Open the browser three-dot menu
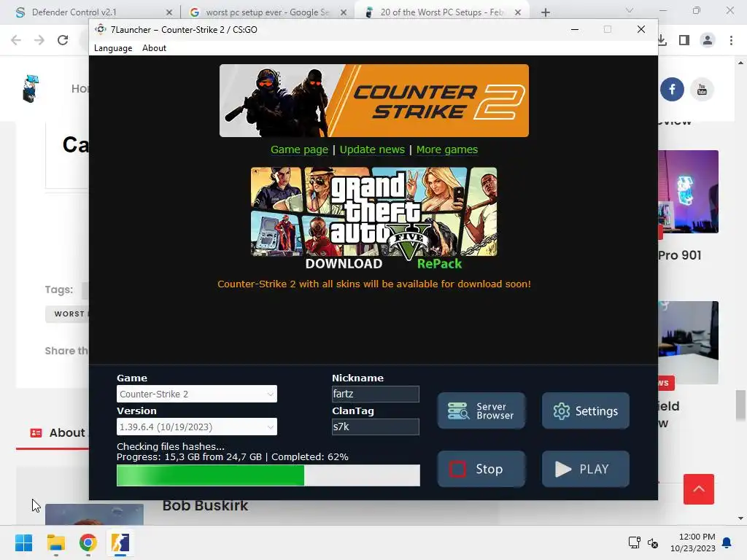747x560 pixels. pos(731,40)
